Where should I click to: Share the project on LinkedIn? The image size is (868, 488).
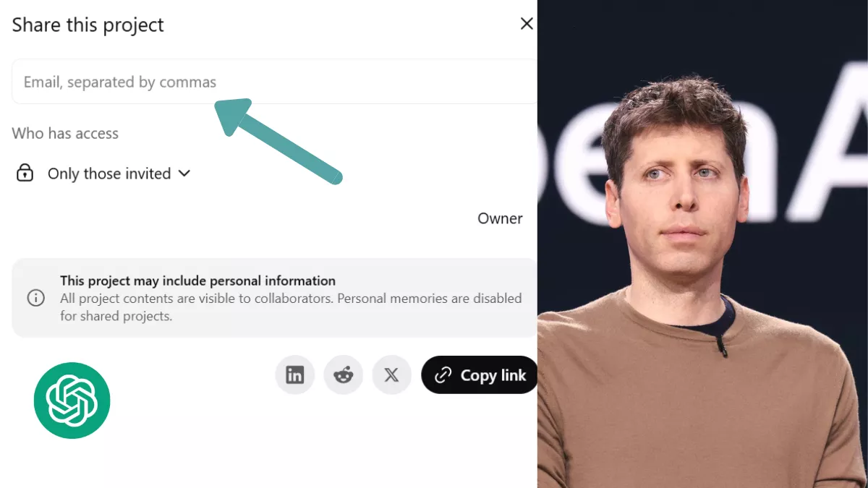(x=295, y=375)
